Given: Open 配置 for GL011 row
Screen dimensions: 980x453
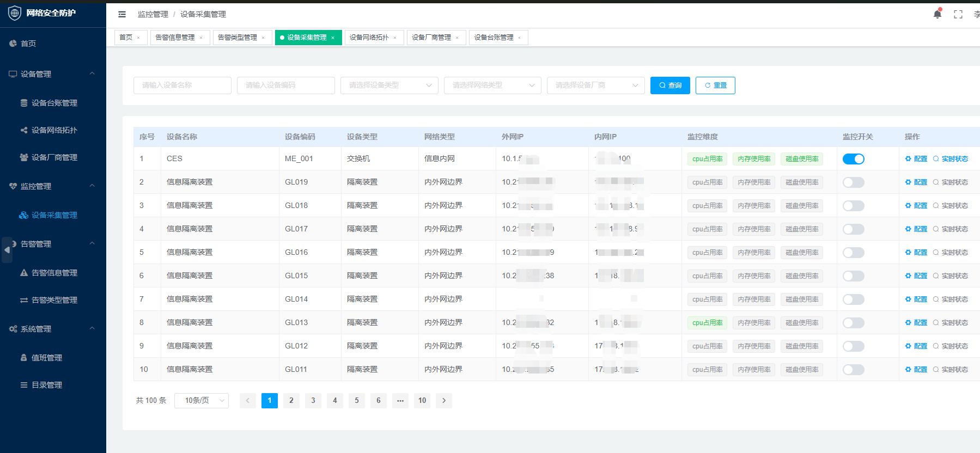Looking at the screenshot, I should coord(916,370).
